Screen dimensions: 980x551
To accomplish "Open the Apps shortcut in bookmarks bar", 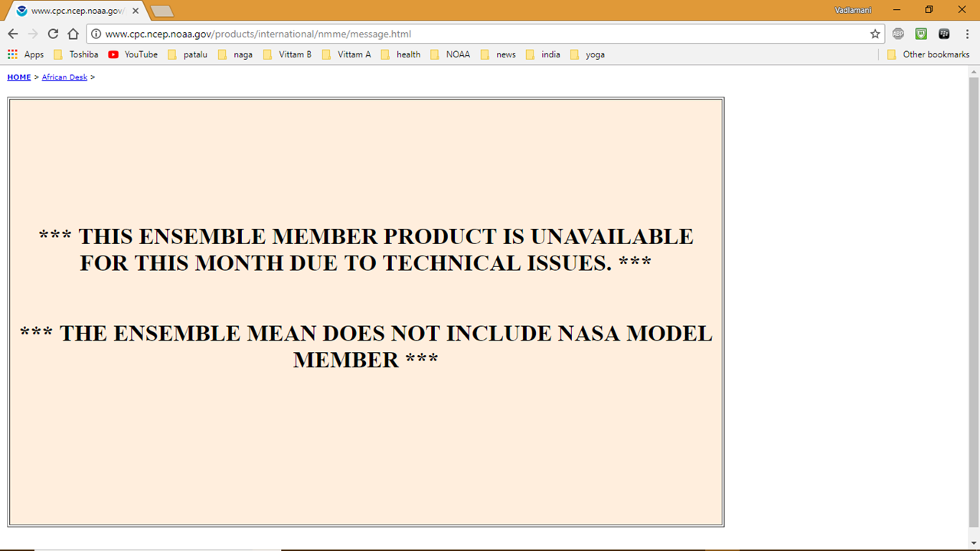I will pyautogui.click(x=26, y=54).
